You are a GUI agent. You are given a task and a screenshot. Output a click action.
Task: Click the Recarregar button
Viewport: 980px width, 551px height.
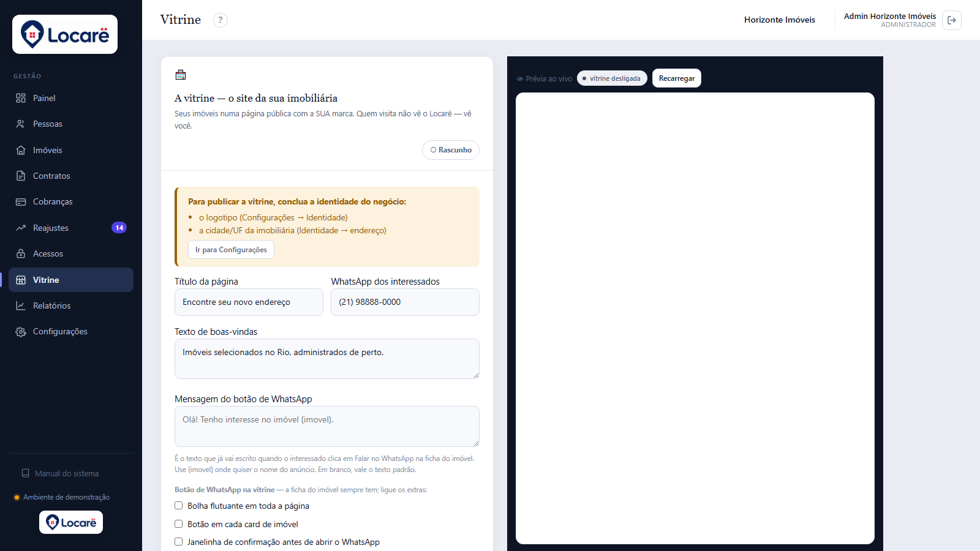tap(677, 78)
